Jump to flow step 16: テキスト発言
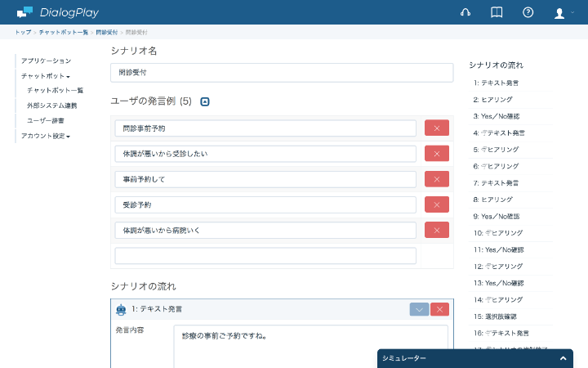Viewport: 588px width, 368px height. [501, 333]
